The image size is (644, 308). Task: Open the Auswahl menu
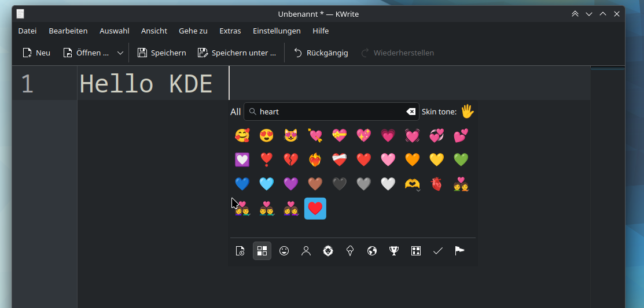point(114,31)
